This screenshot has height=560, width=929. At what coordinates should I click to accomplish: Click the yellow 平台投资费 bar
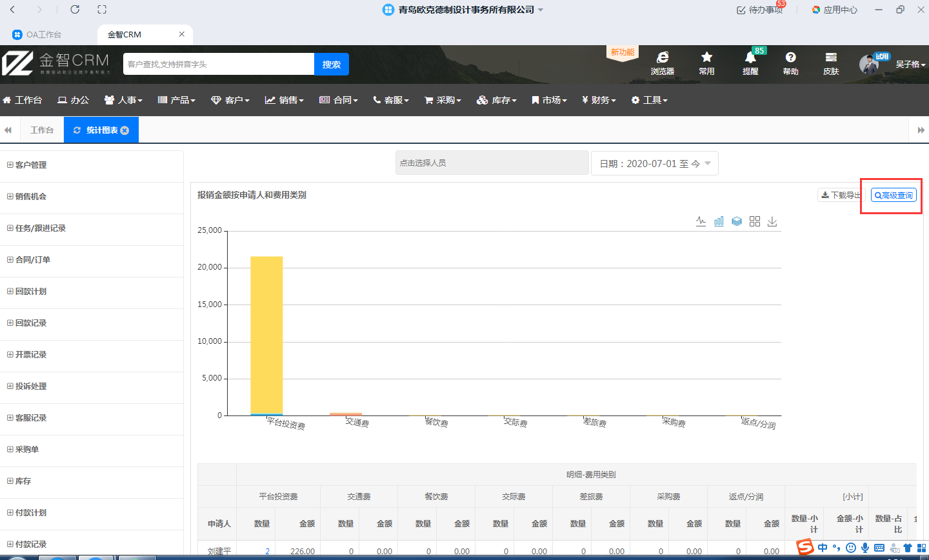266,335
